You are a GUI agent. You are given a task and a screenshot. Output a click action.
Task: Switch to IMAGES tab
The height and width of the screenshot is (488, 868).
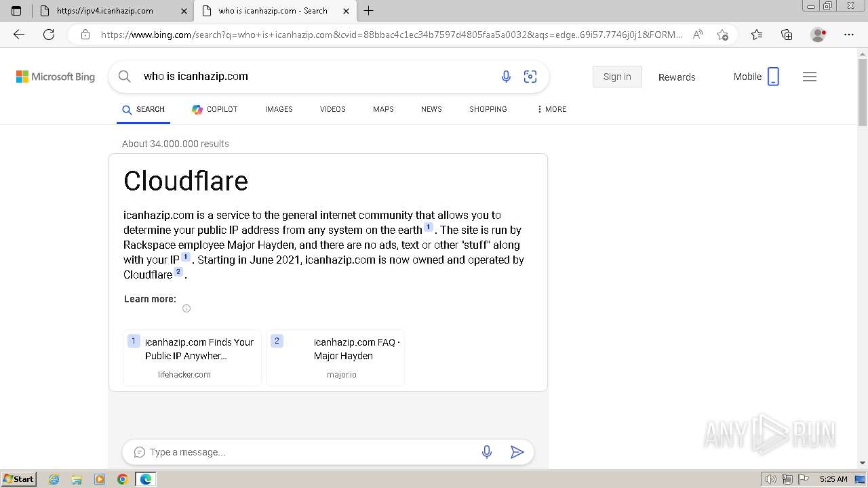click(x=279, y=109)
